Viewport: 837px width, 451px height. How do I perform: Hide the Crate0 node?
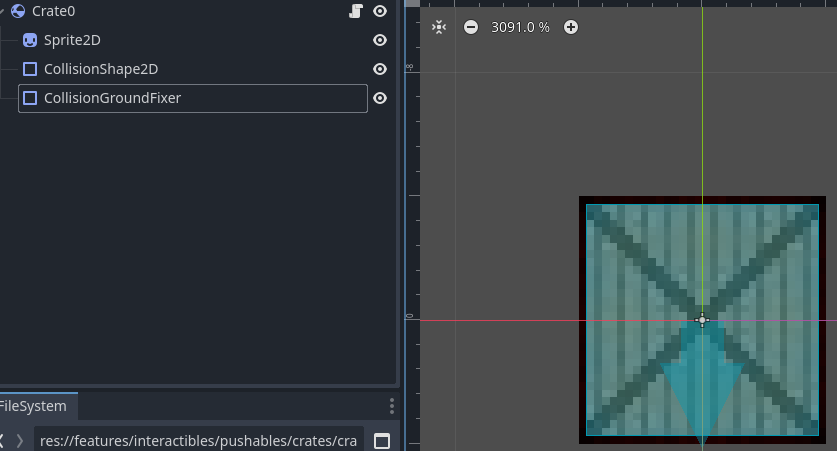pyautogui.click(x=380, y=11)
